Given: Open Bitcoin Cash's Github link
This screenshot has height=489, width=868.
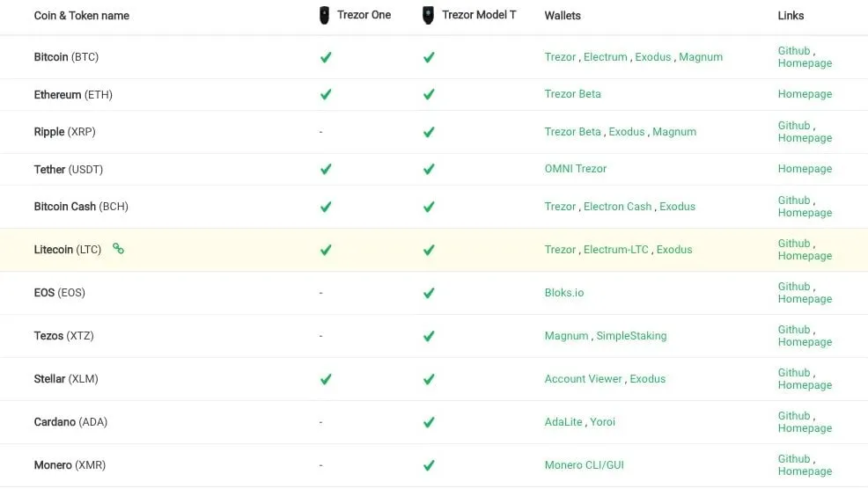Looking at the screenshot, I should click(794, 201).
